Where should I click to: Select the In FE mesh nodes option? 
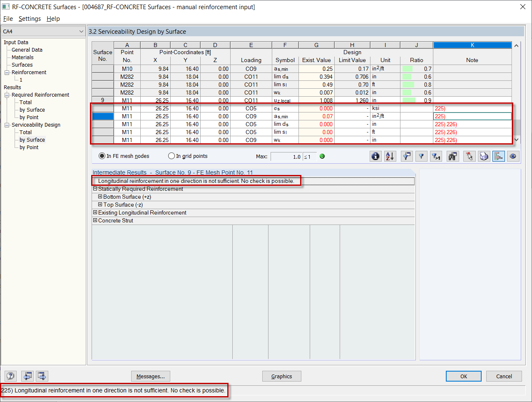[x=102, y=156]
